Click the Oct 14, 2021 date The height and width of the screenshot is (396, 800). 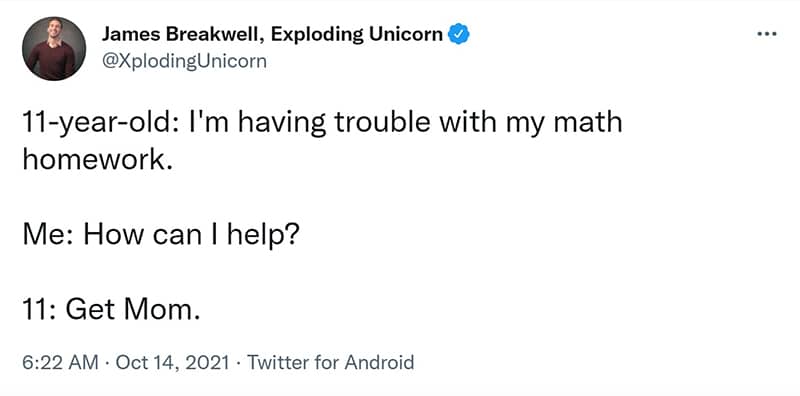coord(172,363)
